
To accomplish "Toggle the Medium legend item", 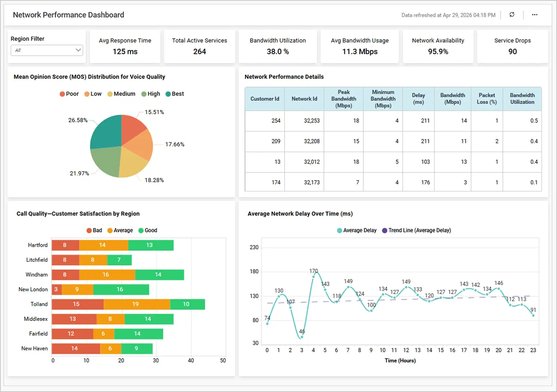I will click(x=121, y=94).
